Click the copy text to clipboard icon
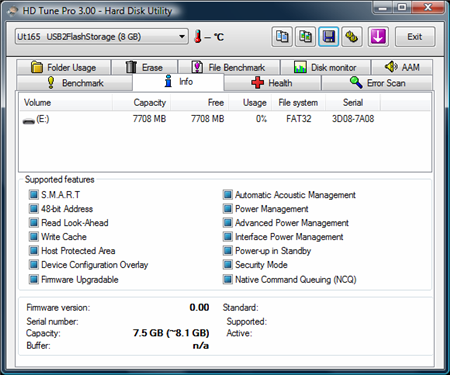450x375 pixels. [282, 37]
